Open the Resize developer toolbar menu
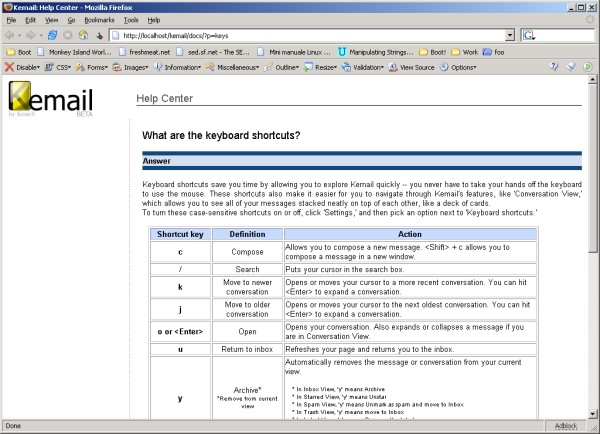This screenshot has width=600, height=434. click(x=320, y=67)
